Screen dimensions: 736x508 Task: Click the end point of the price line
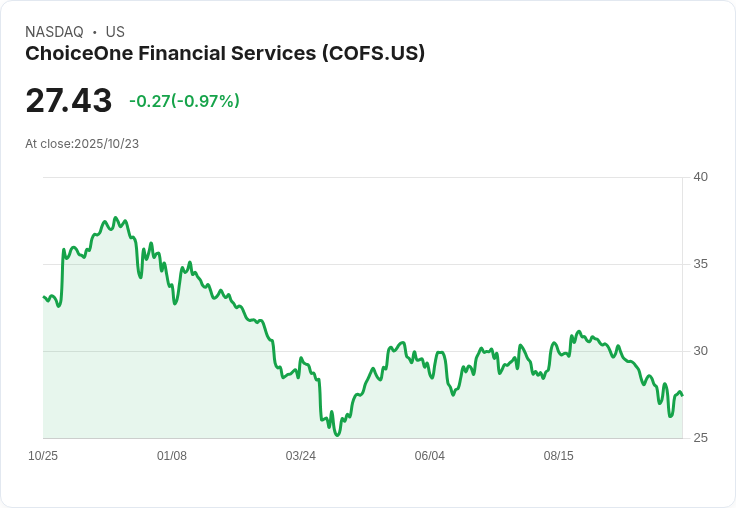tap(682, 395)
